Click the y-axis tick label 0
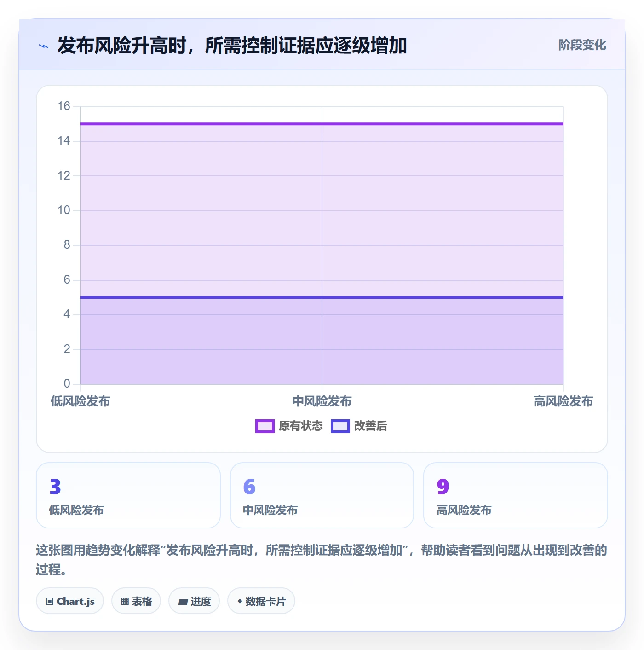Screen dimensions: 644x650 (67, 383)
